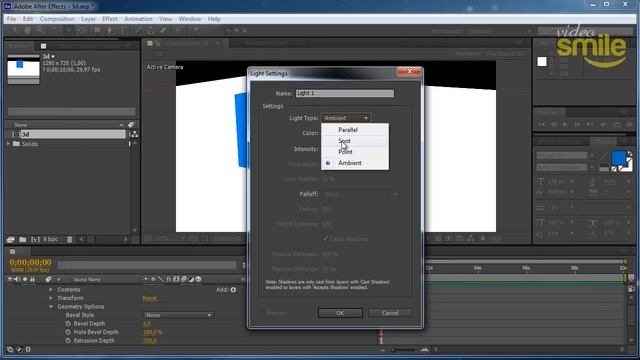
Task: Expand Transform property group
Action: pyautogui.click(x=51, y=298)
